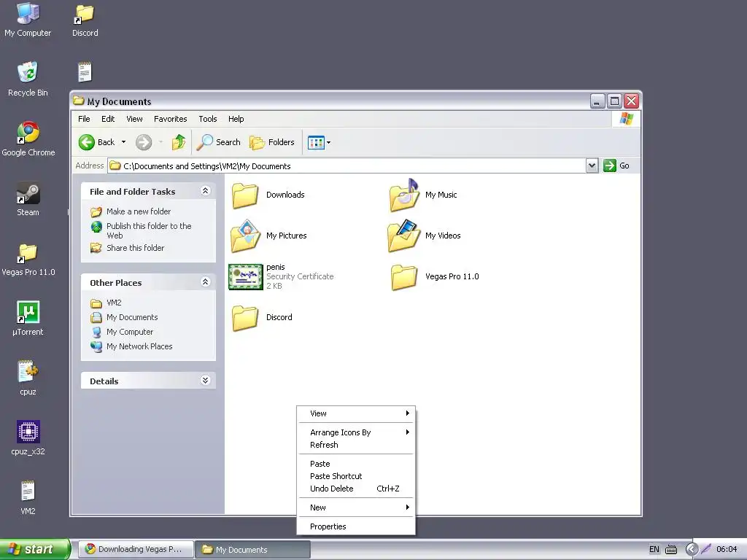The height and width of the screenshot is (560, 747).
Task: Open View submenu in context menu
Action: click(356, 413)
